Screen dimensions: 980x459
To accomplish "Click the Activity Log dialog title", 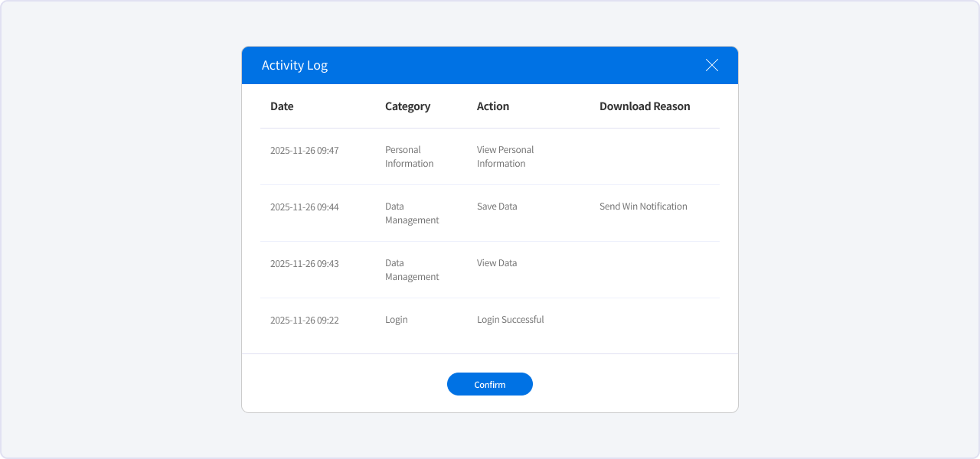I will tap(295, 65).
